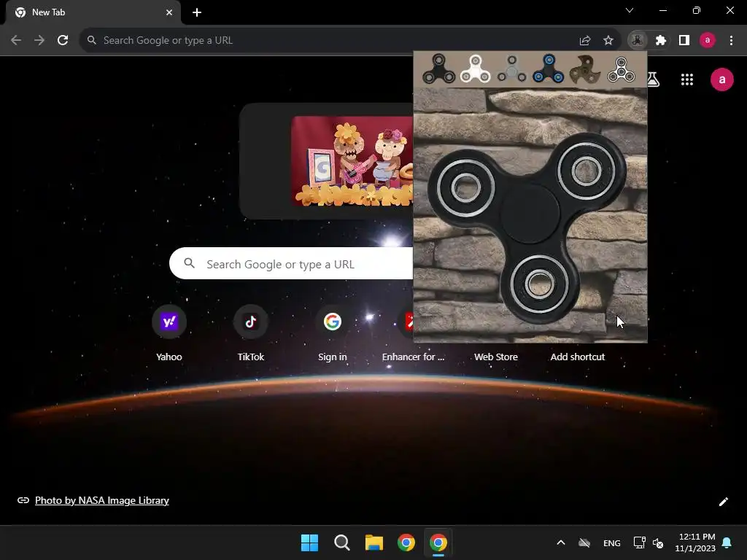Viewport: 747px width, 560px height.
Task: Click the Google Doodle image
Action: 352,161
